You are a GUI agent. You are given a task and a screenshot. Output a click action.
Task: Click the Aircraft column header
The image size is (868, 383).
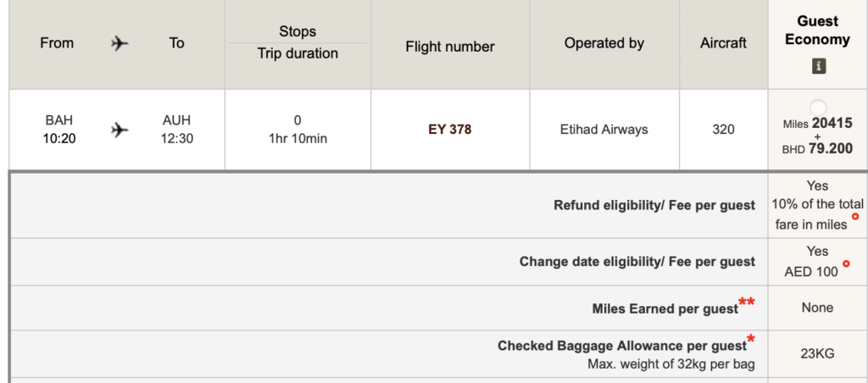[724, 43]
